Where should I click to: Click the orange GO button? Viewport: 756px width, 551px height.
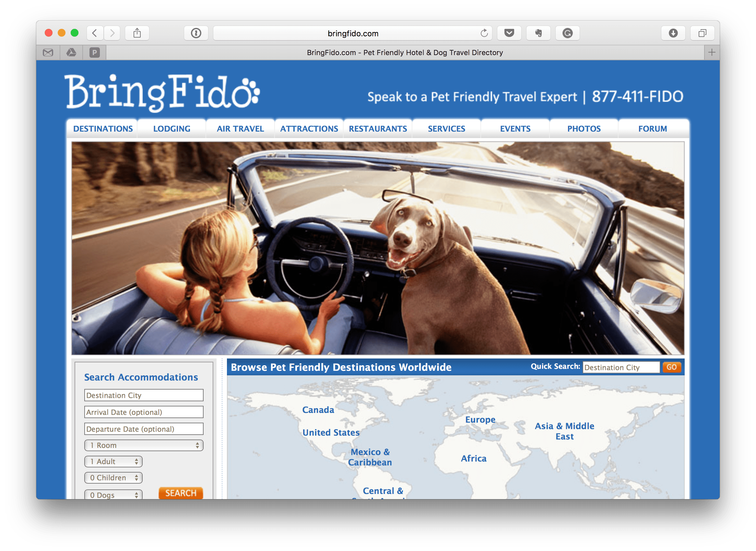[671, 367]
